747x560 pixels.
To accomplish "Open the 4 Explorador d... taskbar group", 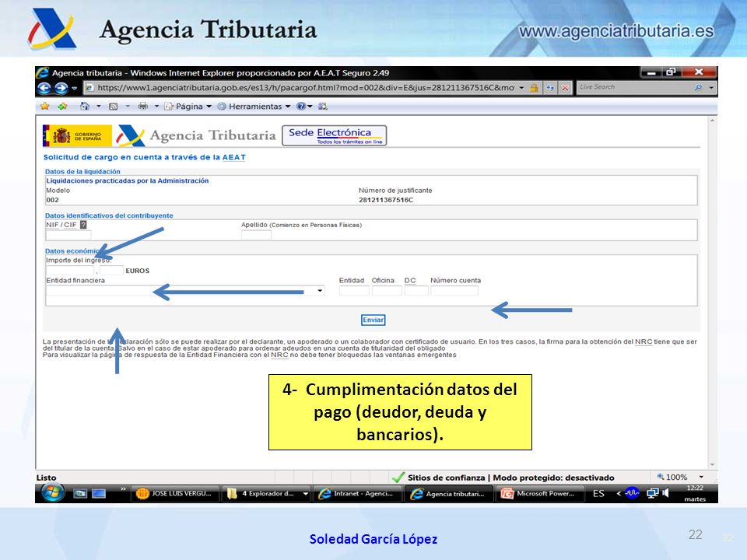I will [267, 494].
